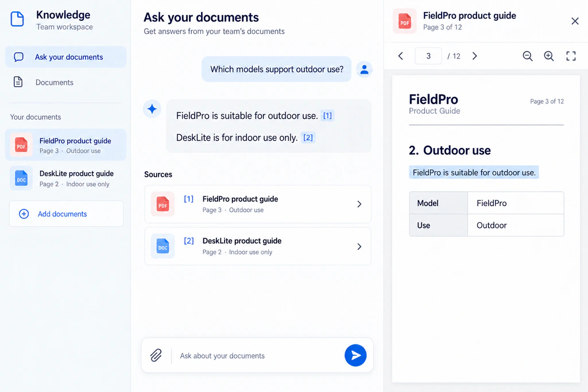The width and height of the screenshot is (588, 392).
Task: Click the Page 3 of 12 text on document page
Action: click(x=547, y=101)
